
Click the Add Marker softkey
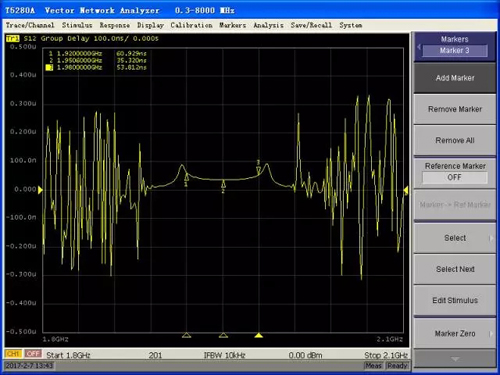click(455, 78)
